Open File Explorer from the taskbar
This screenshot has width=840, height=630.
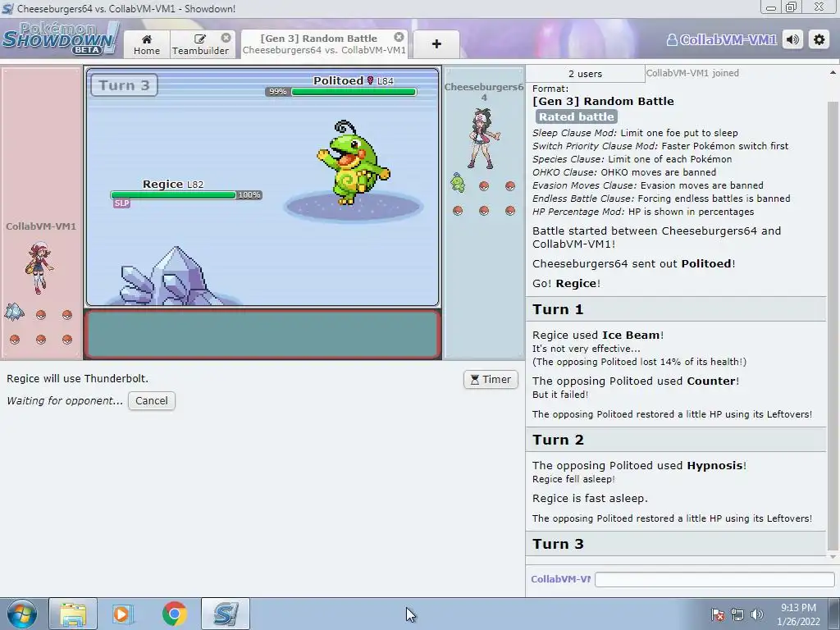(x=73, y=614)
